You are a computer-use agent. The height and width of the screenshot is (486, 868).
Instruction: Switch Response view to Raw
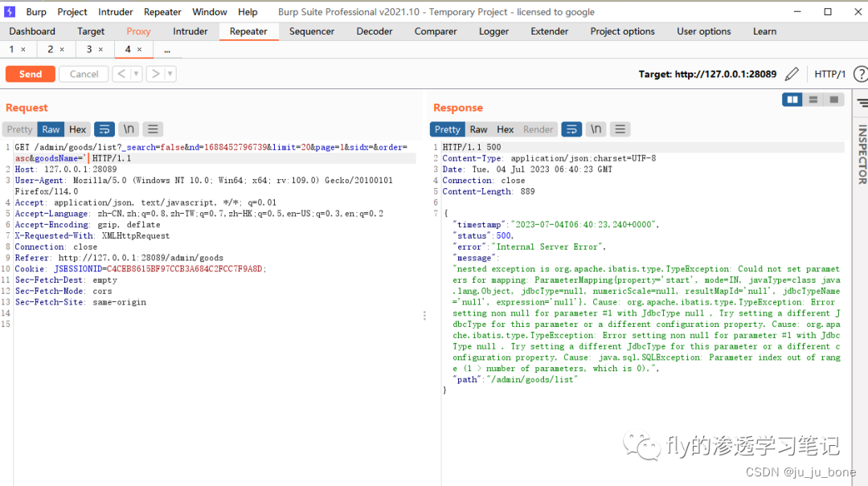coord(478,129)
